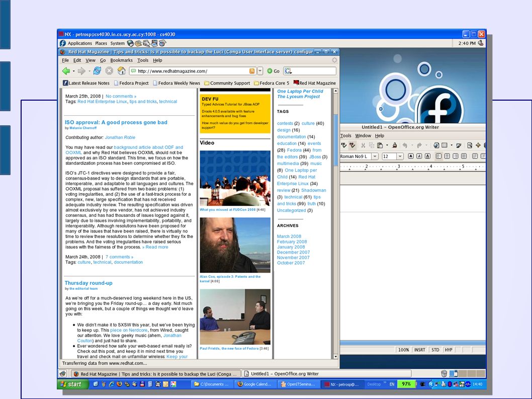Click the 'contests' tag link
Image resolution: width=532 pixels, height=399 pixels.
coord(285,123)
